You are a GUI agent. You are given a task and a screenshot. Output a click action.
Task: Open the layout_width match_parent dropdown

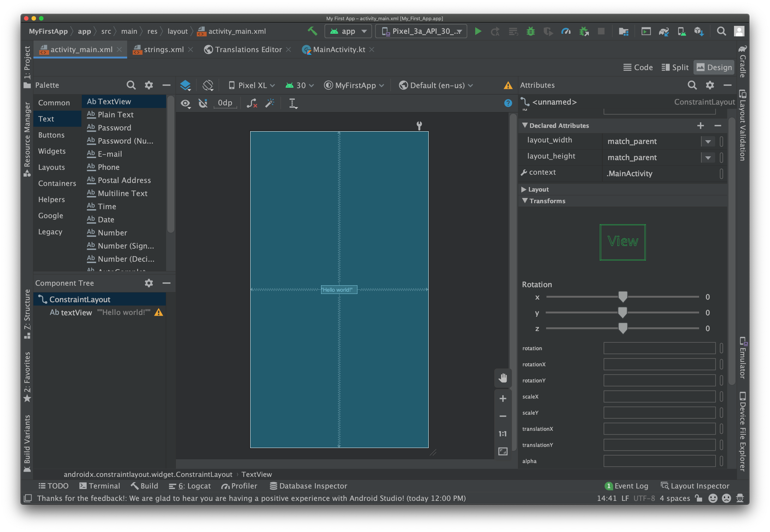click(708, 141)
